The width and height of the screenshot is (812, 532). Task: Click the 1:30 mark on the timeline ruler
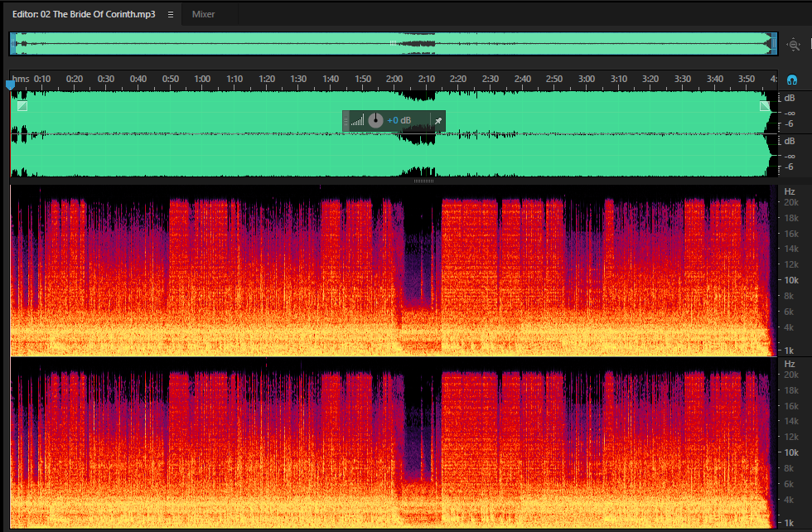pyautogui.click(x=298, y=79)
